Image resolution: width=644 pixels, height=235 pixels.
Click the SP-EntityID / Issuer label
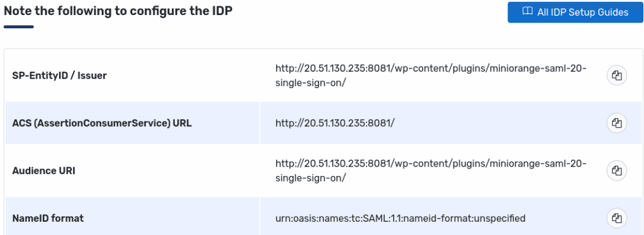[x=60, y=75]
